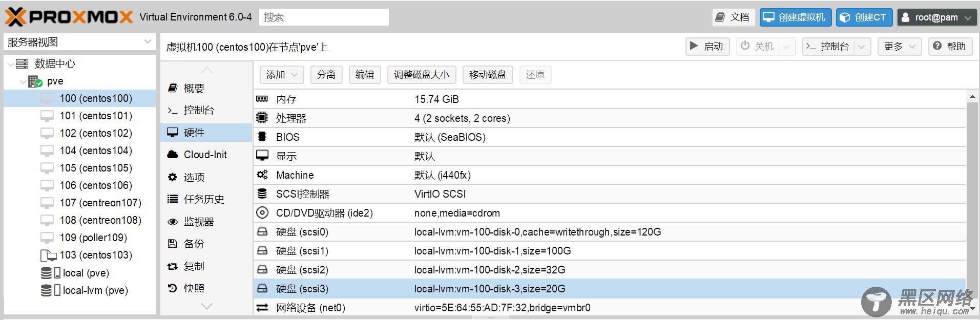
Task: Open the 任务历史 tab
Action: pyautogui.click(x=206, y=199)
